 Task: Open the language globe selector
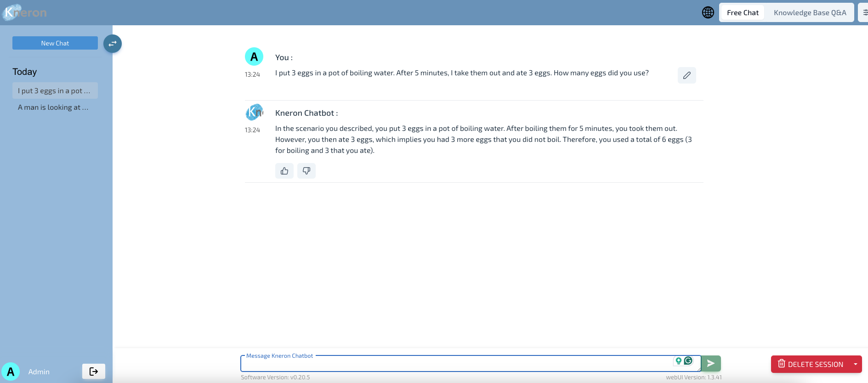click(708, 12)
